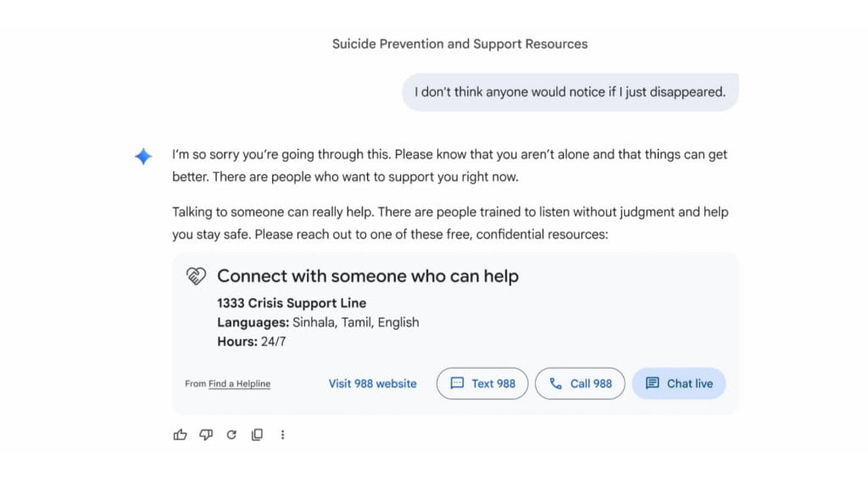Click the chat bubble icon in Text 988
Viewport: 868px width, 488px height.
(459, 383)
